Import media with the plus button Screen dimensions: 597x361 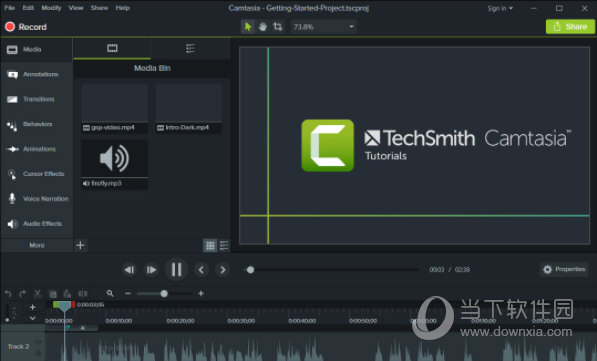(x=80, y=245)
